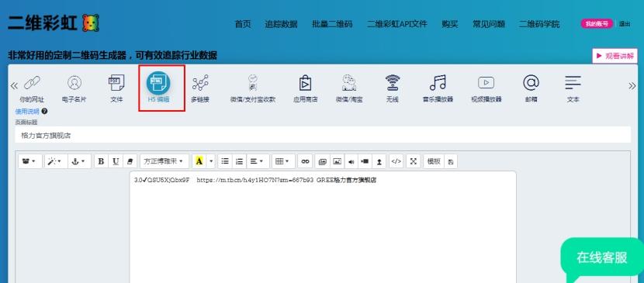The height and width of the screenshot is (283, 644).
Task: Insert audio with speaker icon
Action: [x=351, y=161]
